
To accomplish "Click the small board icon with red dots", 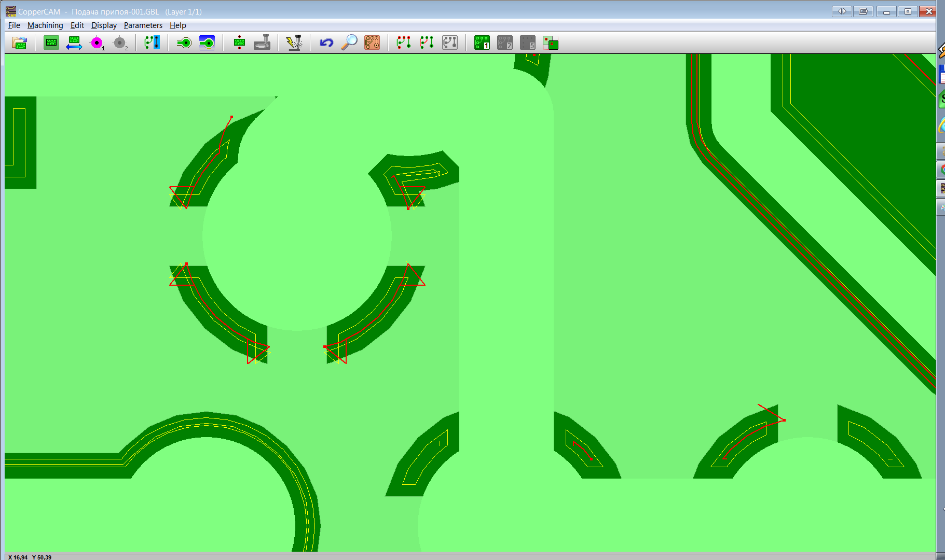I will pyautogui.click(x=239, y=43).
